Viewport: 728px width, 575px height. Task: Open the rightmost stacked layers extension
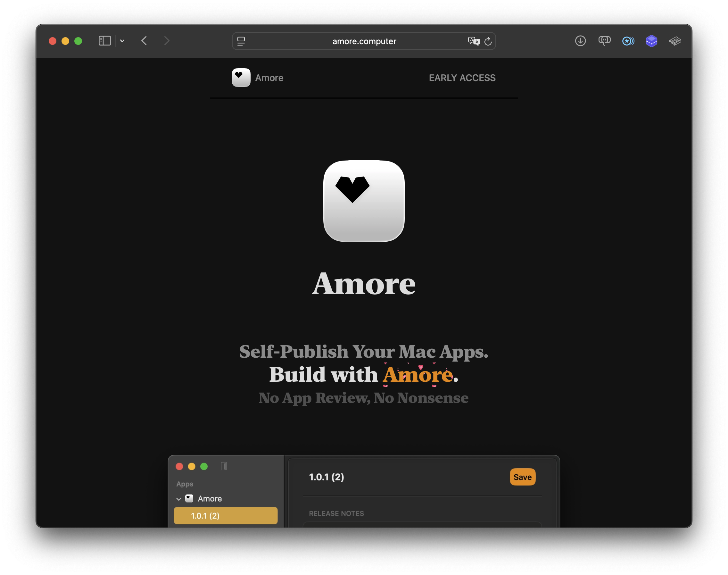pyautogui.click(x=675, y=41)
